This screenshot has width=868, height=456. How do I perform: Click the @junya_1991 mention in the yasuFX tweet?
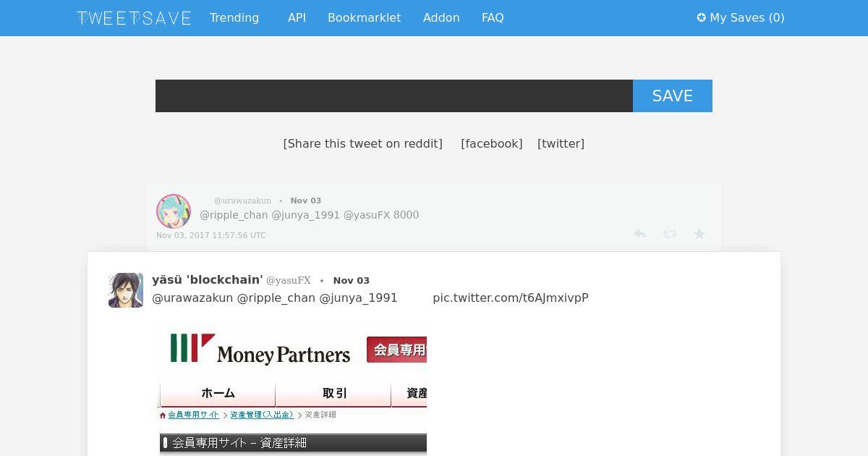click(x=359, y=297)
